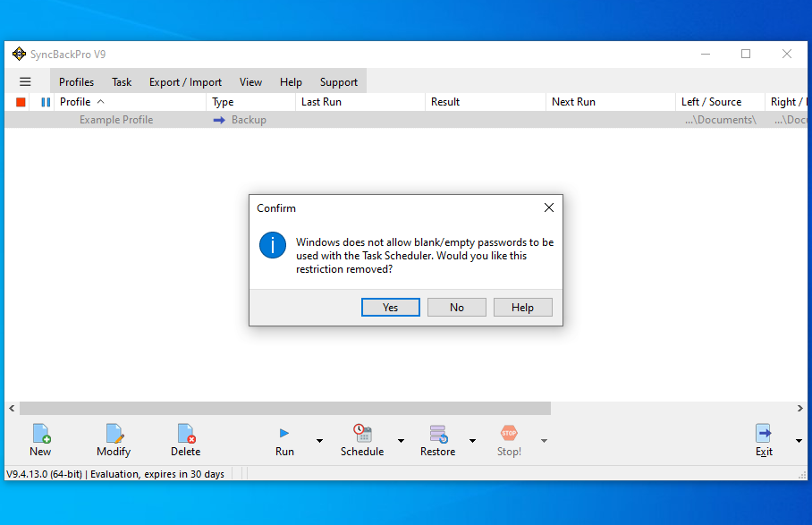
Task: Click the Schedule clock icon
Action: [362, 433]
